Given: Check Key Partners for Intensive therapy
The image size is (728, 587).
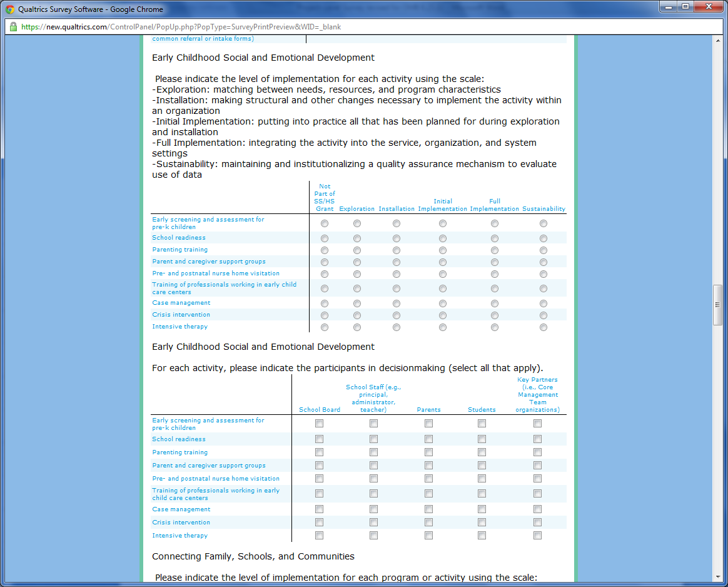Looking at the screenshot, I should click(537, 536).
